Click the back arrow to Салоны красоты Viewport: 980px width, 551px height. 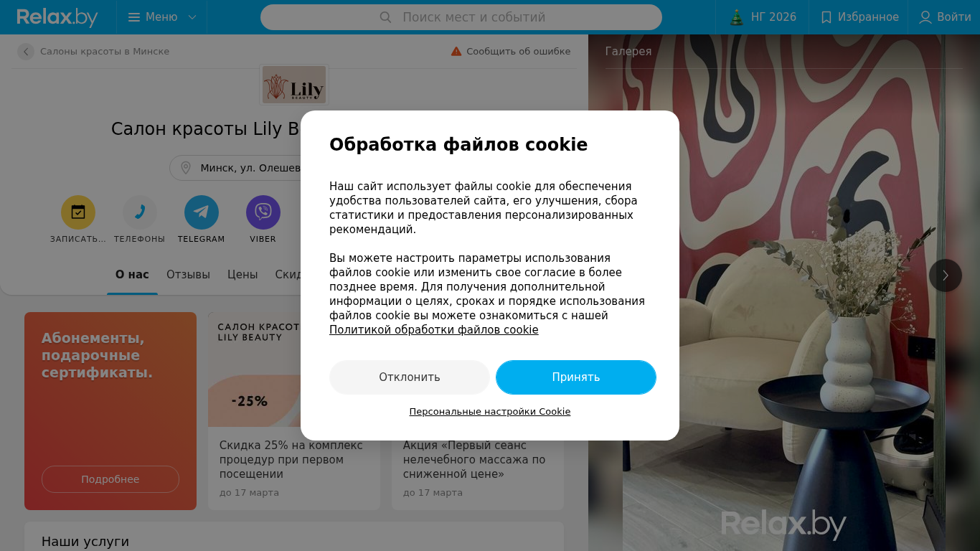click(26, 52)
